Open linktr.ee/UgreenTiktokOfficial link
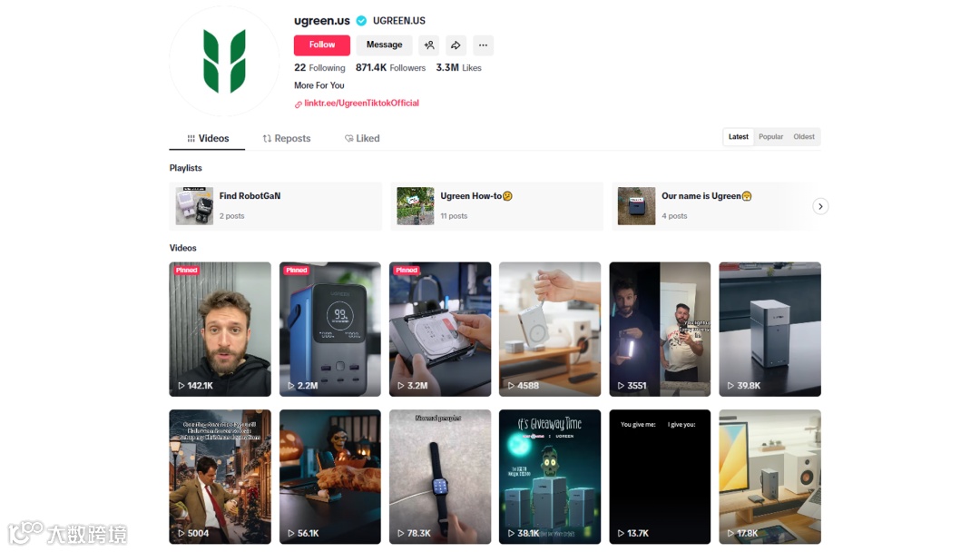980x552 pixels. pyautogui.click(x=361, y=103)
